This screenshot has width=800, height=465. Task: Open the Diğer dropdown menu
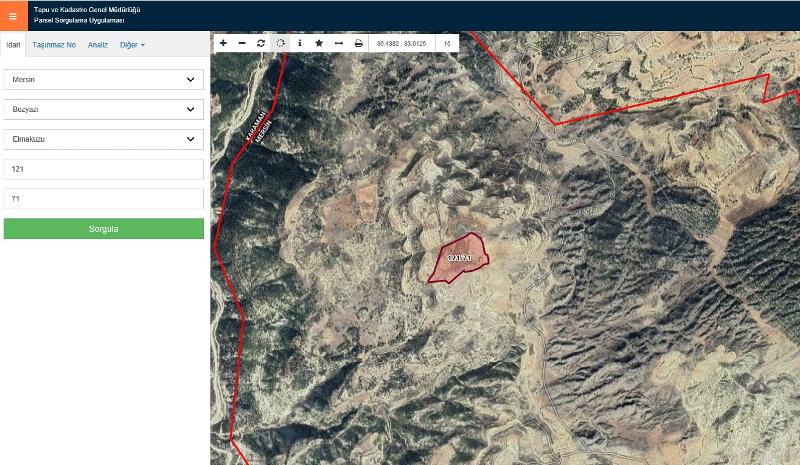pyautogui.click(x=132, y=45)
